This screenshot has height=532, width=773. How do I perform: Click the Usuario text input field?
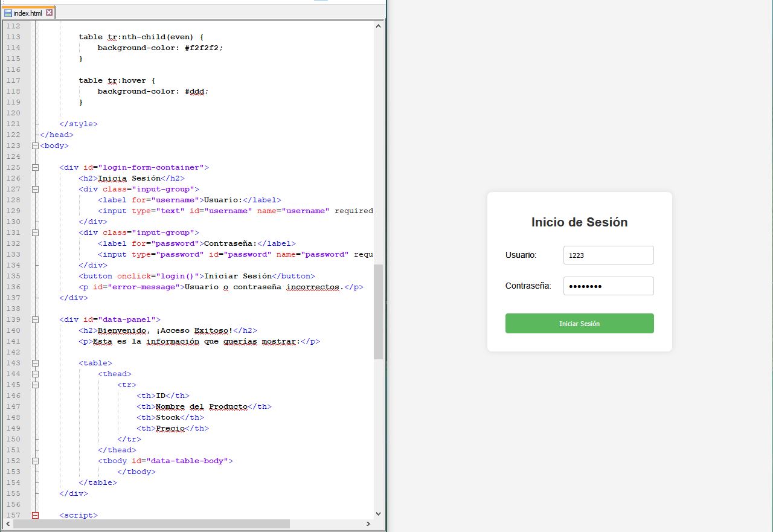608,255
